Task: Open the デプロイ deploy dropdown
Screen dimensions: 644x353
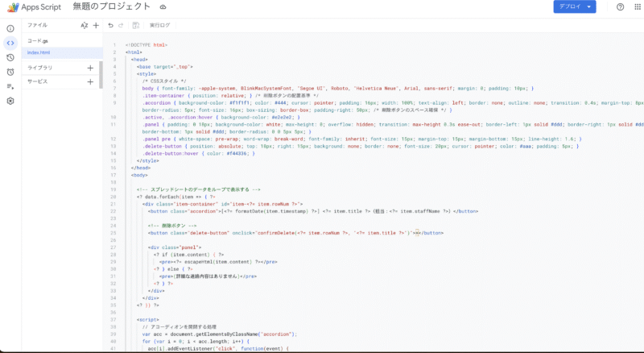Action: pos(574,7)
